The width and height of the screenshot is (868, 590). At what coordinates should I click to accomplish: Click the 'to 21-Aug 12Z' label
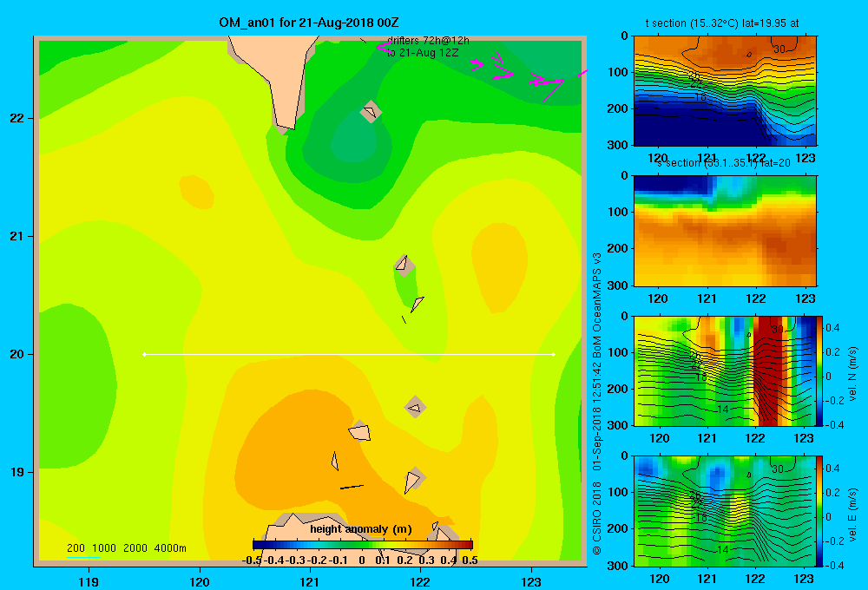click(423, 53)
